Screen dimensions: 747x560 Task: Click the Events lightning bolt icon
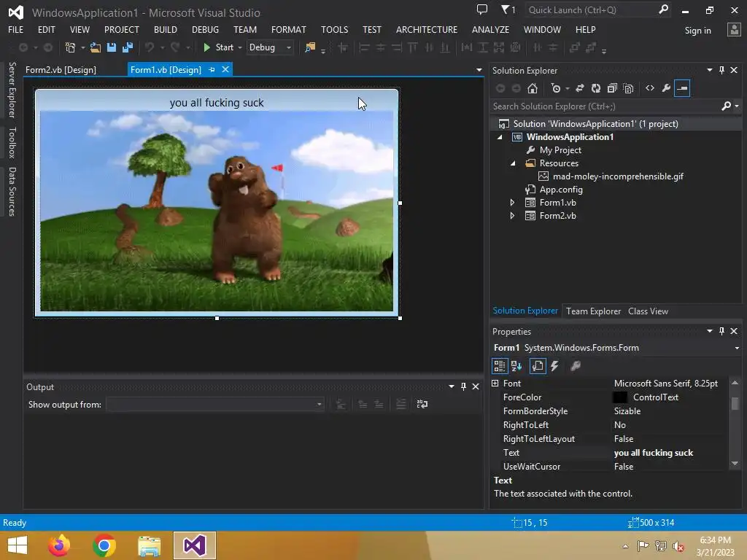[554, 366]
